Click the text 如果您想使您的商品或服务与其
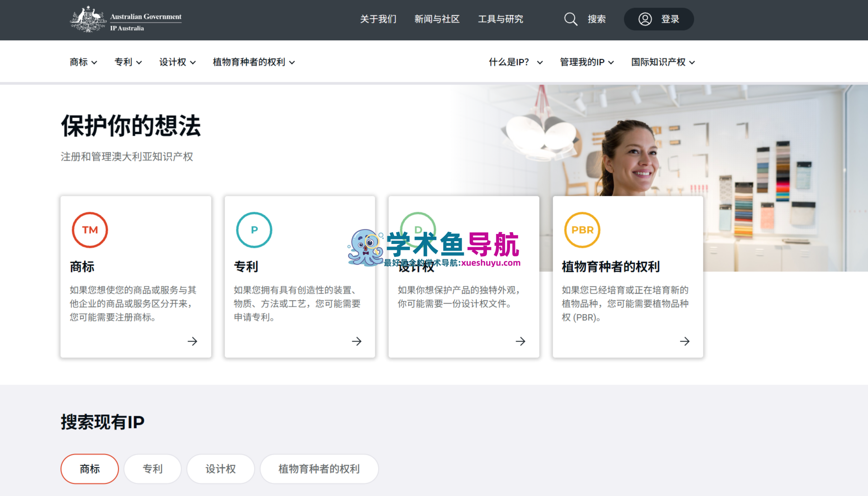The image size is (868, 496). (x=133, y=290)
